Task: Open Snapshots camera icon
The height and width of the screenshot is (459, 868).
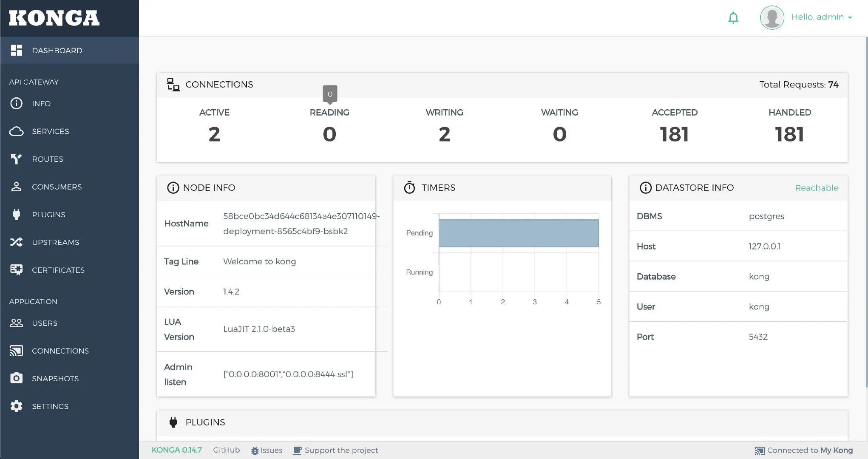Action: pos(16,378)
